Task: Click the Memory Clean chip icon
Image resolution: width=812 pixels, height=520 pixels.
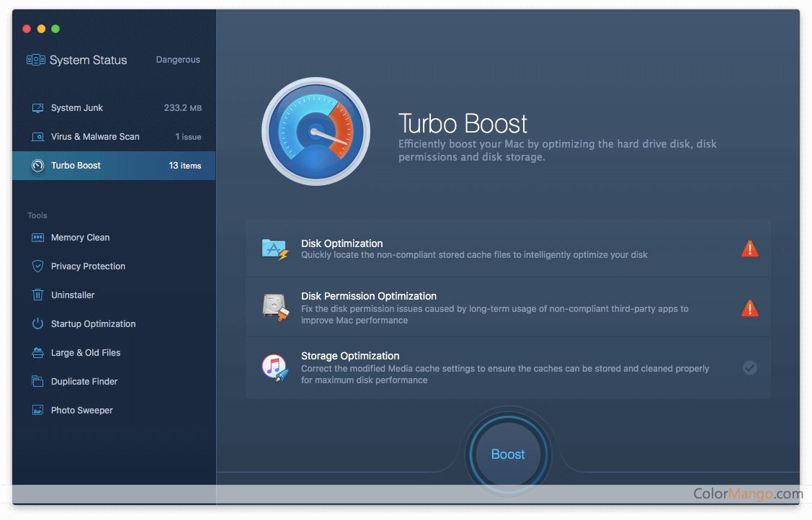Action: (38, 238)
